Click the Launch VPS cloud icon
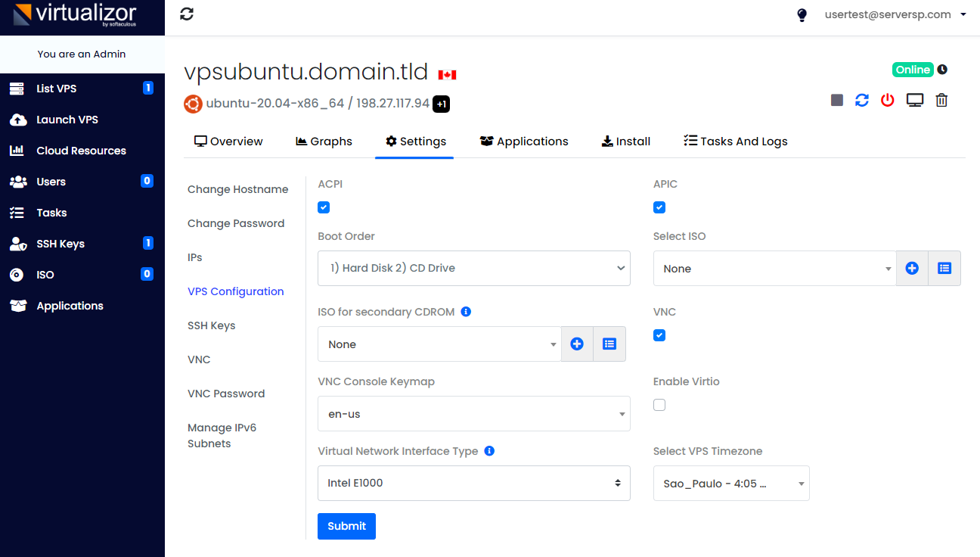 coord(17,120)
